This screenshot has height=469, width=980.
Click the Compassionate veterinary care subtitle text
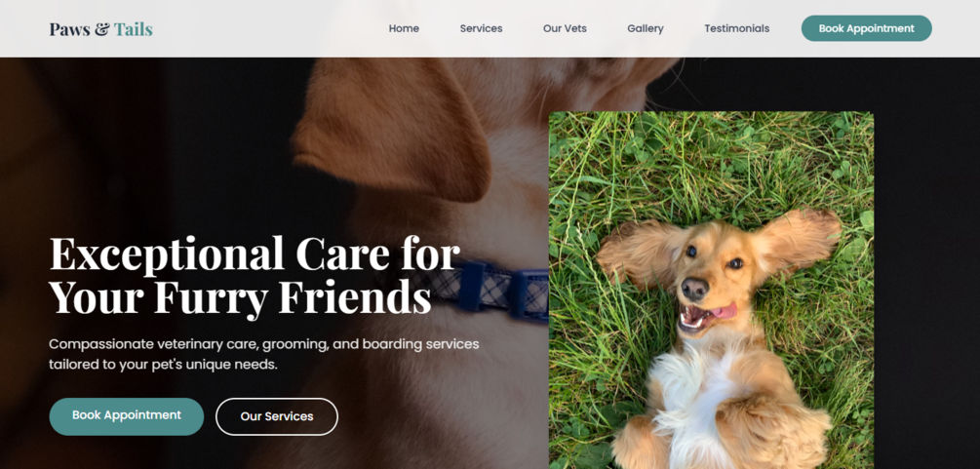click(264, 354)
